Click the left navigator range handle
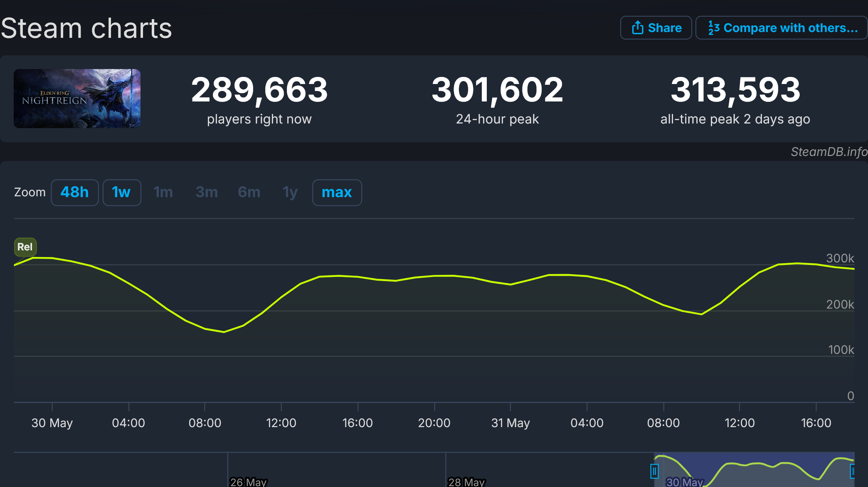This screenshot has height=487, width=868. (x=654, y=471)
